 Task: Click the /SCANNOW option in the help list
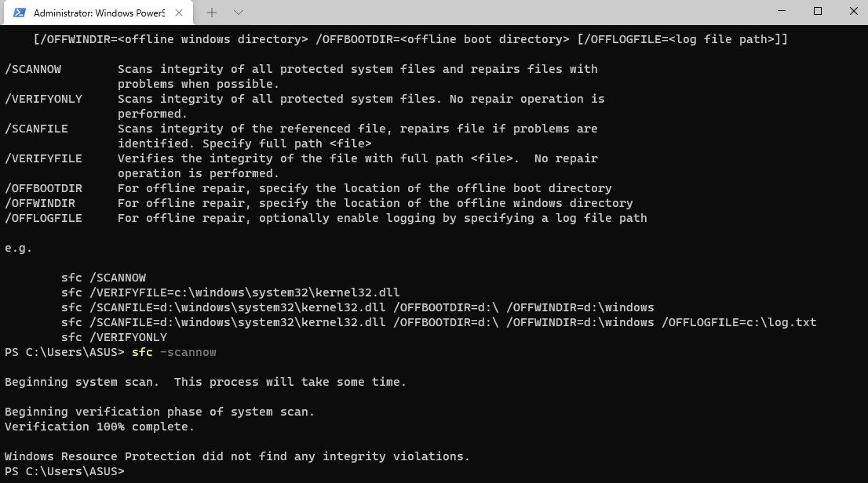(x=33, y=69)
